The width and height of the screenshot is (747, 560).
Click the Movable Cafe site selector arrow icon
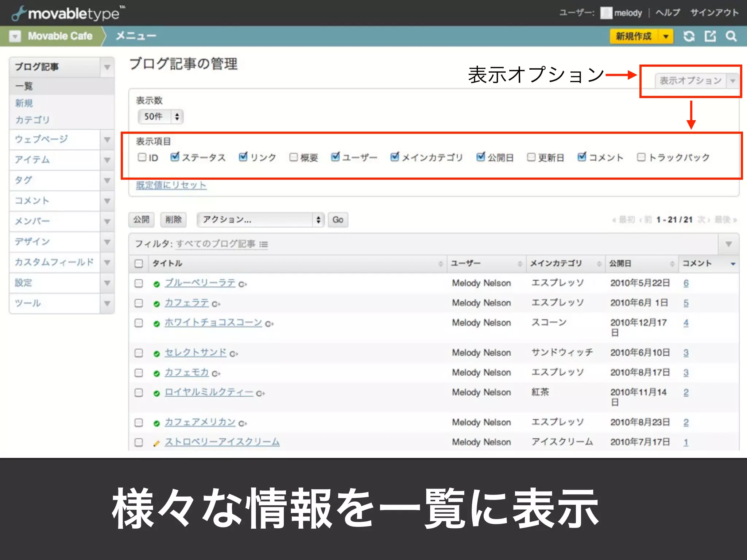tap(15, 36)
